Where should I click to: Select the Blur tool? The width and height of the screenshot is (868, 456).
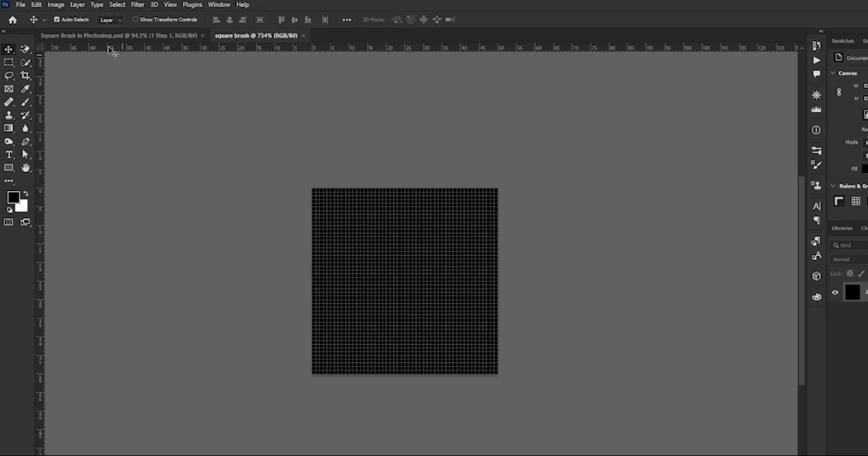pyautogui.click(x=26, y=128)
